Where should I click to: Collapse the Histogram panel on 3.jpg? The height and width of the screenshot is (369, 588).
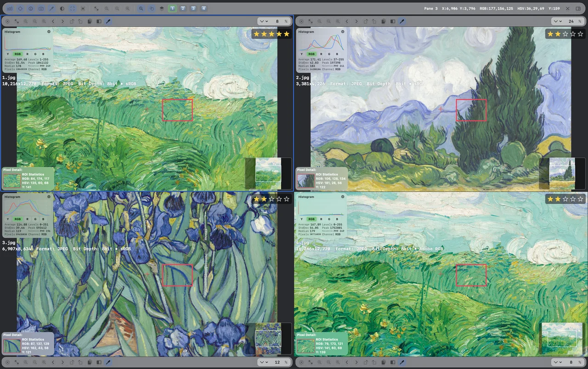click(x=49, y=197)
